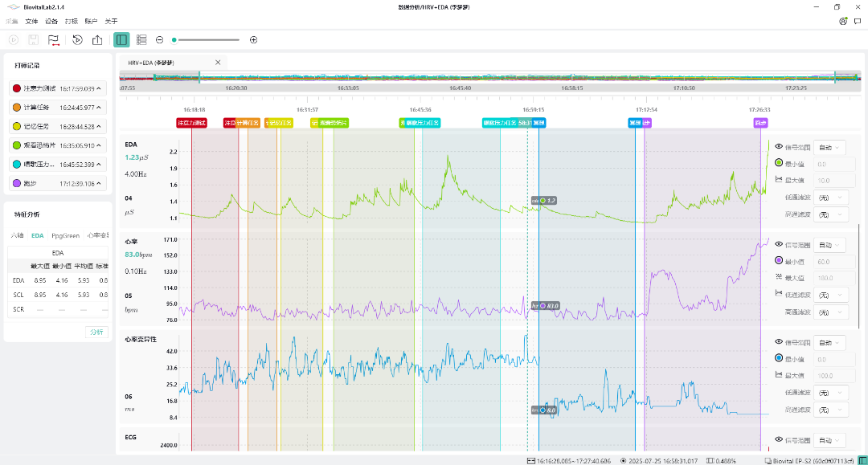Image resolution: width=868 pixels, height=465 pixels.
Task: Open EDA signal range dropdown set to 自动
Action: coord(829,147)
